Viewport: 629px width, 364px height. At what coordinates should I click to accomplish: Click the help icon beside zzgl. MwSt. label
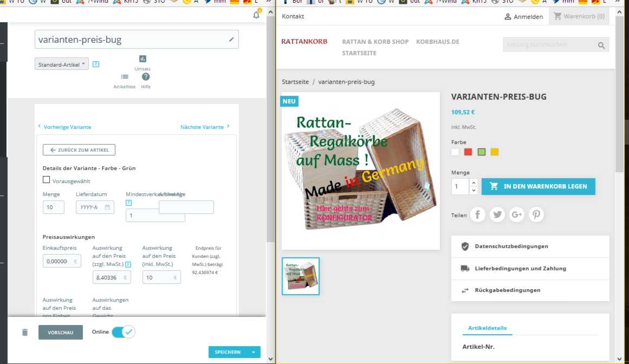[128, 264]
